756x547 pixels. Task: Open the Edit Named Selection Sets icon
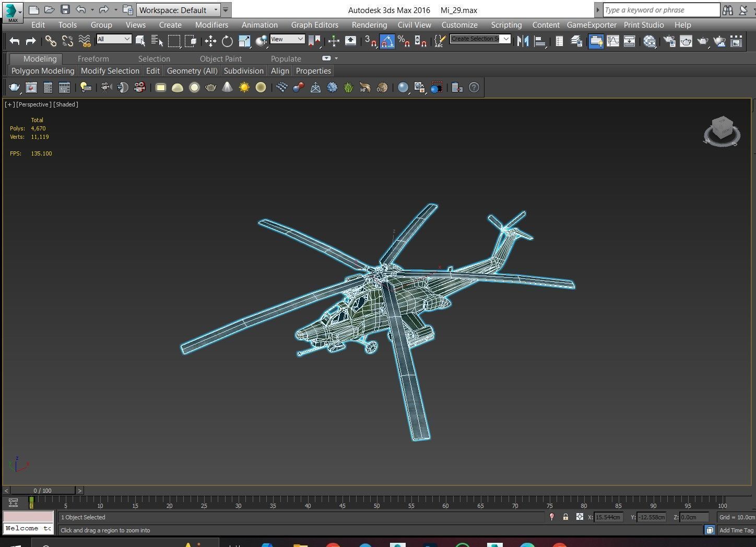[440, 41]
